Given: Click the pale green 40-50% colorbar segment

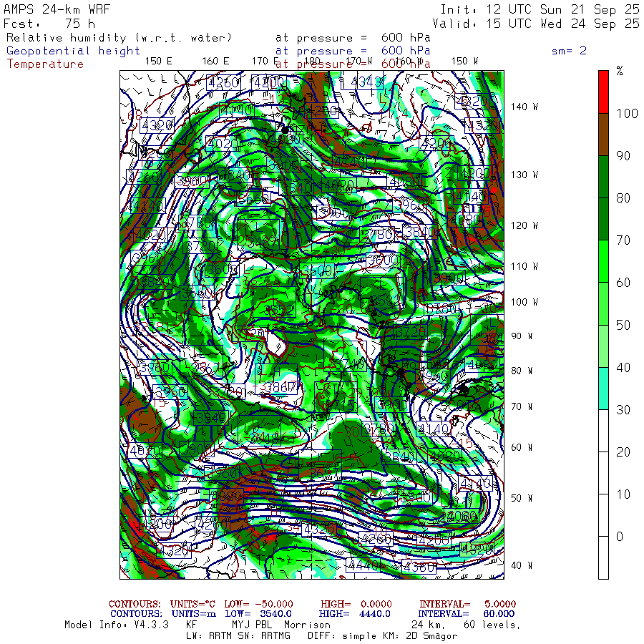Looking at the screenshot, I should pyautogui.click(x=603, y=346).
